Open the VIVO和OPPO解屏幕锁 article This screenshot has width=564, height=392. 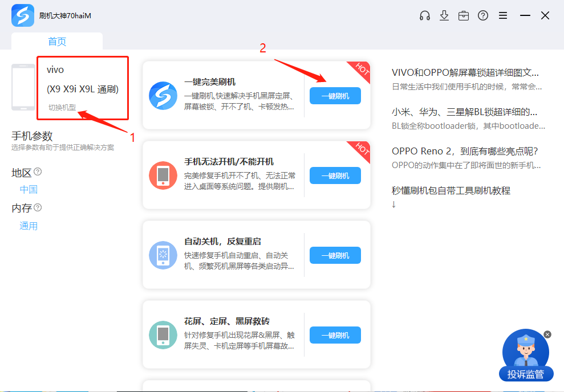pos(465,72)
